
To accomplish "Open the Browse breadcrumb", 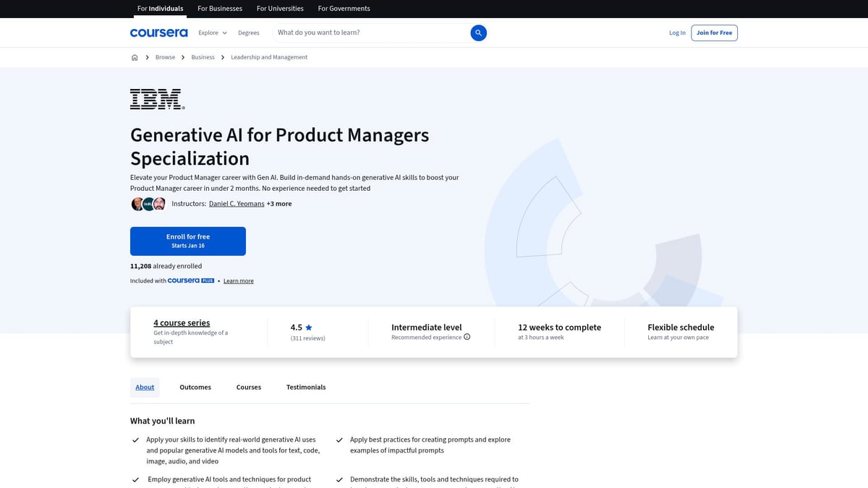I will [x=165, y=57].
